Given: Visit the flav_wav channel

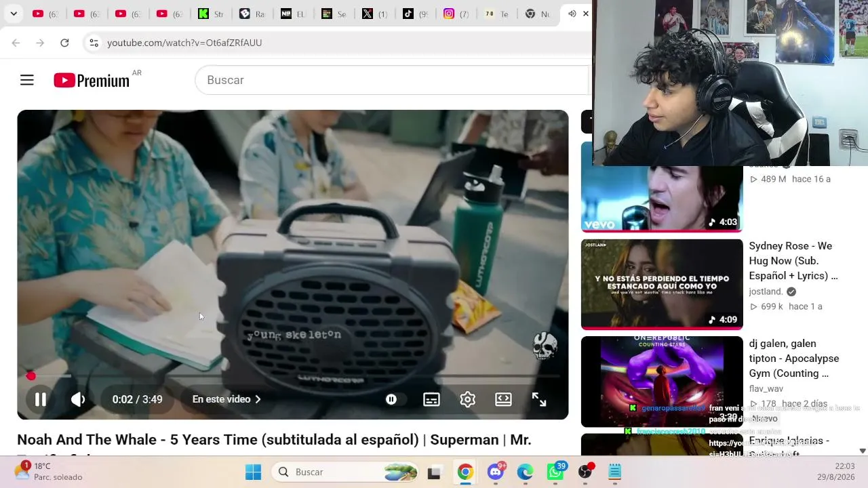Looking at the screenshot, I should click(766, 389).
